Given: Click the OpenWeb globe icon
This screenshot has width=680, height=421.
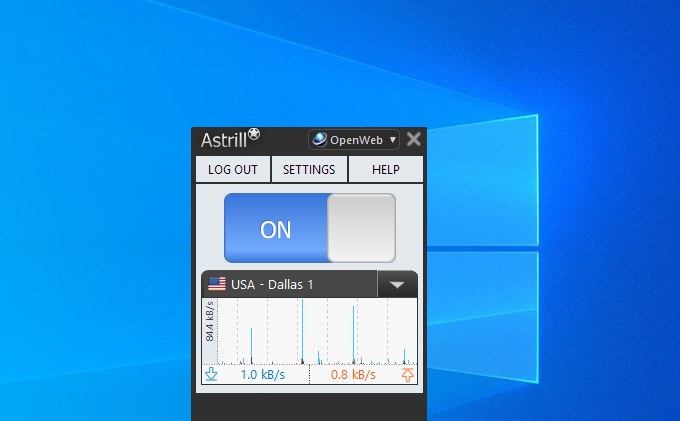Looking at the screenshot, I should 319,140.
